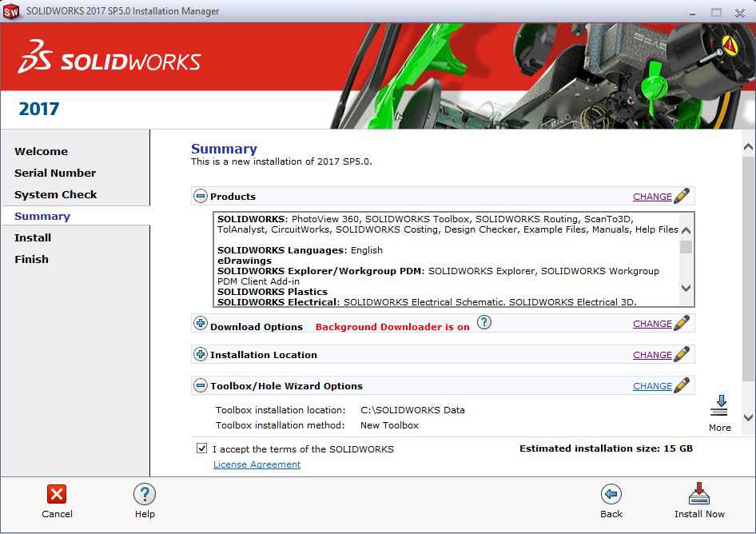Viewport: 756px width, 534px height.
Task: Select System Check in the sidebar
Action: (55, 194)
